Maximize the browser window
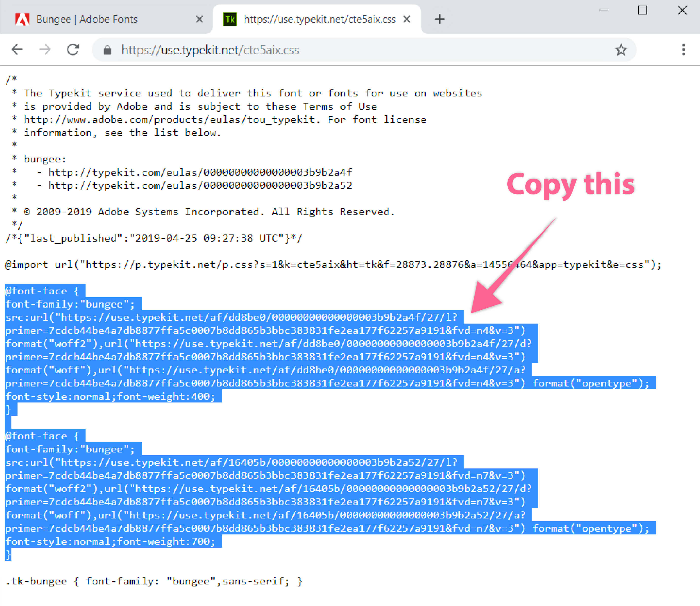This screenshot has width=700, height=606. [642, 10]
